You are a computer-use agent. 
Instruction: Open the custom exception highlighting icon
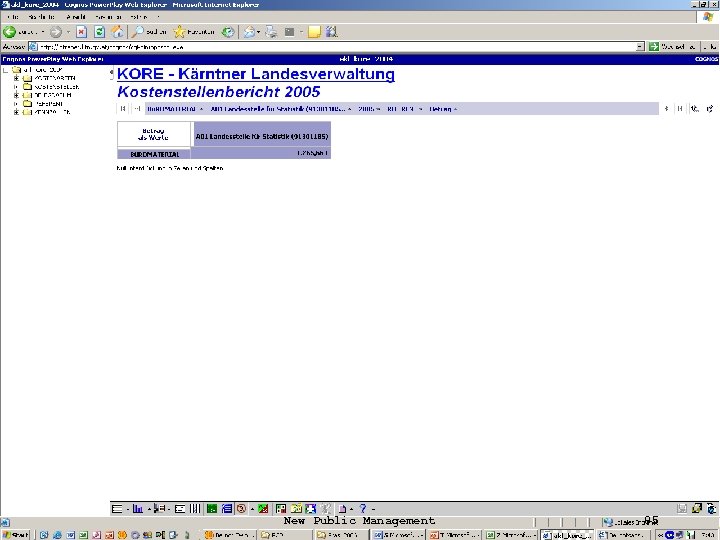[x=281, y=509]
